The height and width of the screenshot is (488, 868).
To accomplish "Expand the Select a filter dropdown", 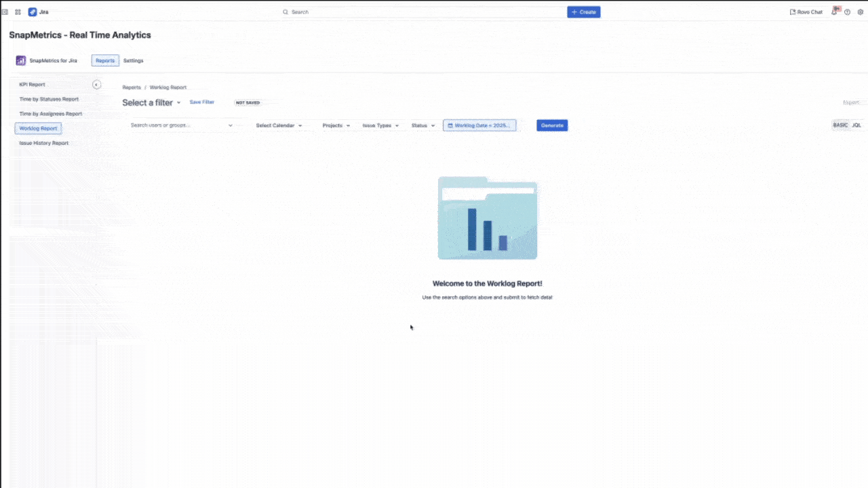I will (x=151, y=102).
